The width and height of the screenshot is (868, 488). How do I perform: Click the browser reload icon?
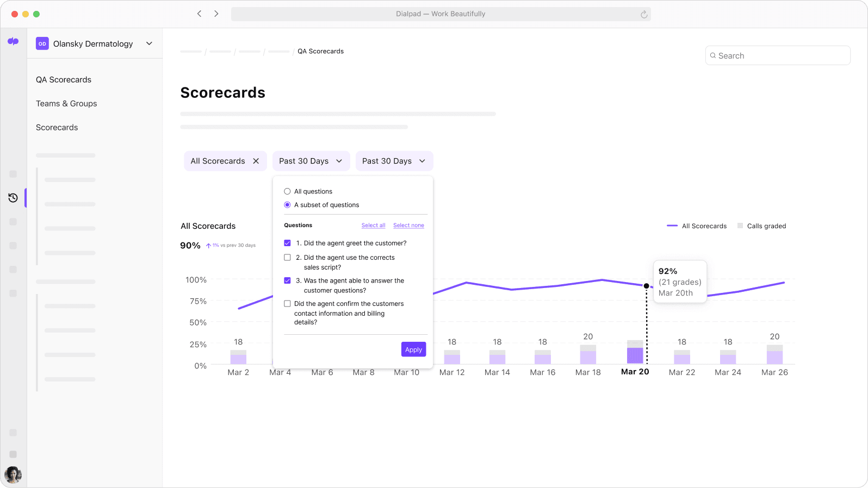coord(643,14)
